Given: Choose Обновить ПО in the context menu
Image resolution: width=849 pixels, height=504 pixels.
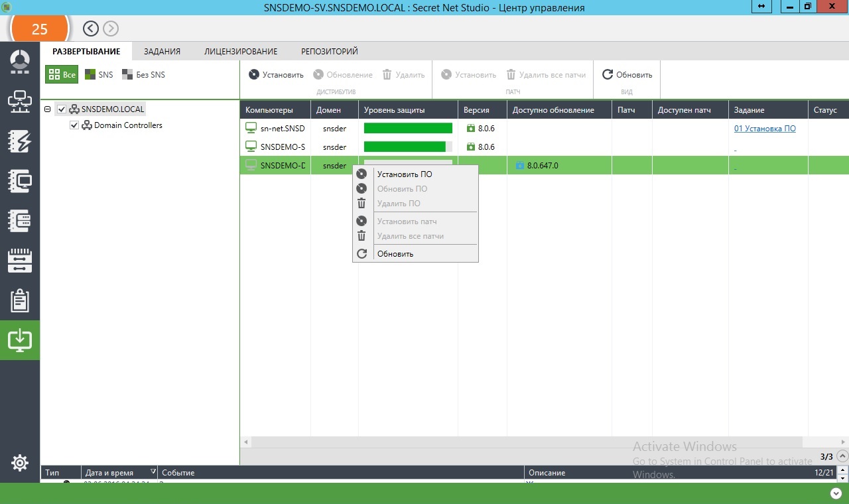Looking at the screenshot, I should coord(415,189).
